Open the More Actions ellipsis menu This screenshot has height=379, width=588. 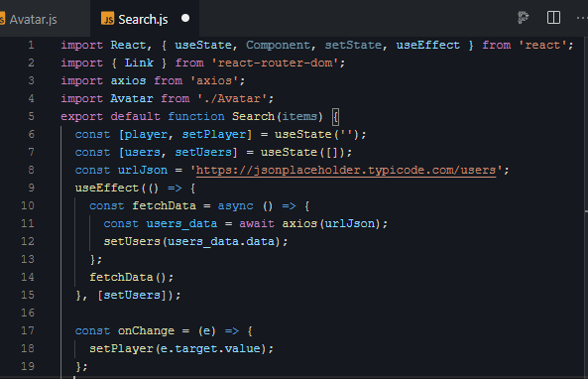point(582,18)
